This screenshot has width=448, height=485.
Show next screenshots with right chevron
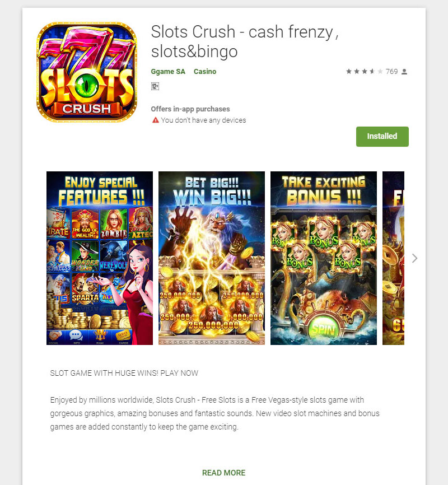414,258
